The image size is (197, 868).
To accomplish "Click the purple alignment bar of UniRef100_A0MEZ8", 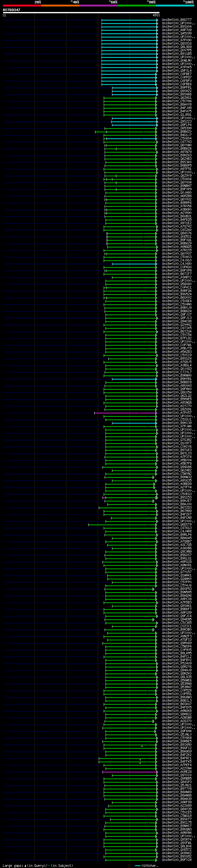I will pyautogui.click(x=130, y=772).
